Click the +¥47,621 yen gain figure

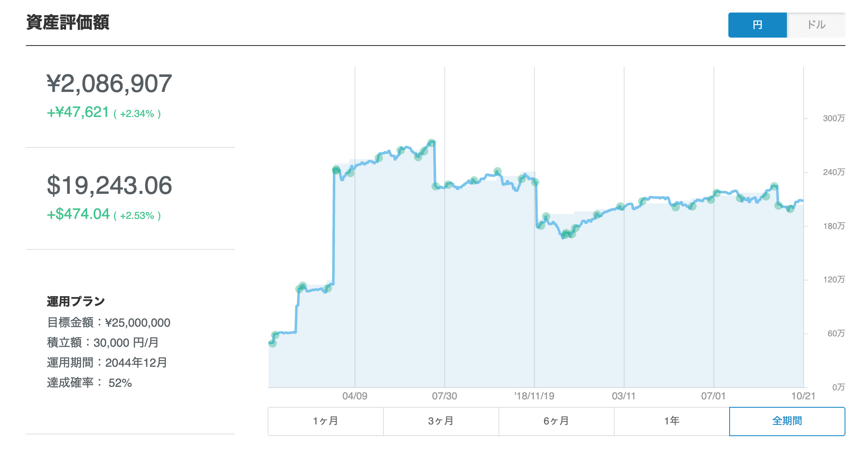[78, 112]
